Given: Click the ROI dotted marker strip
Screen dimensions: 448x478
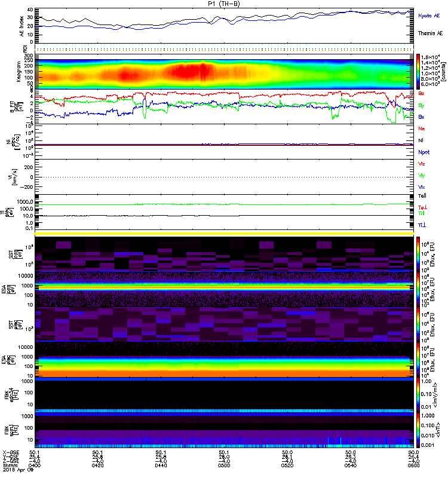Looking at the screenshot, I should click(x=224, y=48).
